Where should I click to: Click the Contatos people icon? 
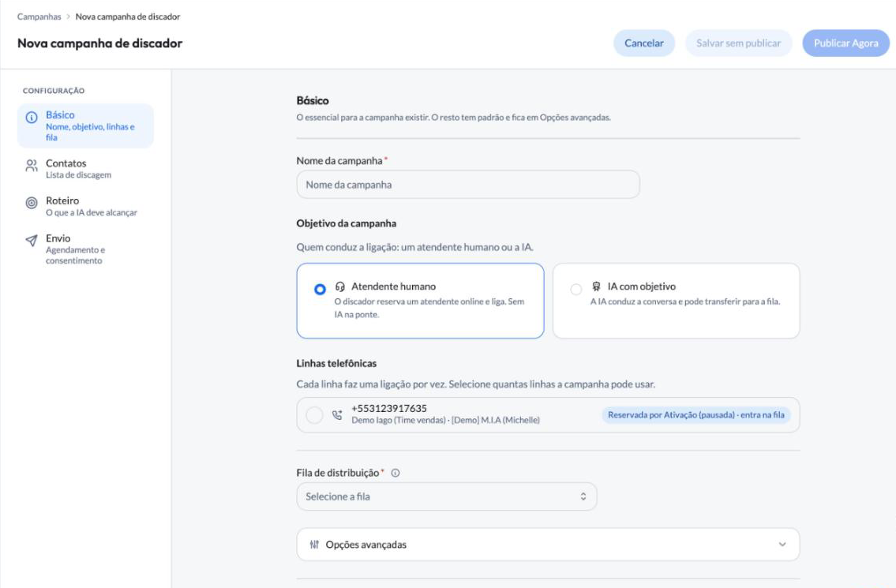pos(32,166)
